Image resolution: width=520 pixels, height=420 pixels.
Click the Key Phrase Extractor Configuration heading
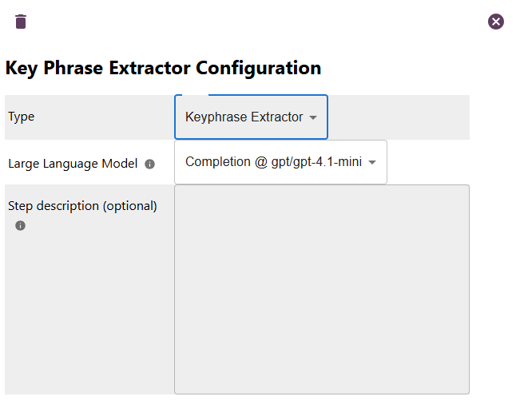[x=163, y=68]
